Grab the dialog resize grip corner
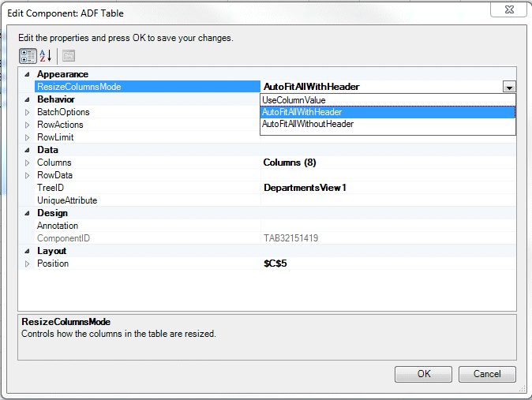Viewport: 532px width, 400px height. pos(523,389)
